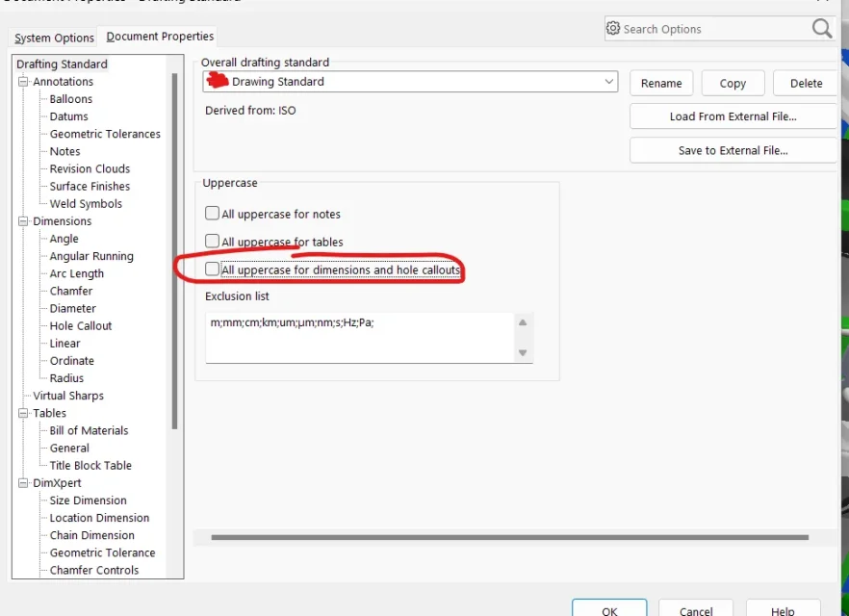Screen dimensions: 849x616
Task: Click the gear icon in Search Options
Action: tap(612, 28)
